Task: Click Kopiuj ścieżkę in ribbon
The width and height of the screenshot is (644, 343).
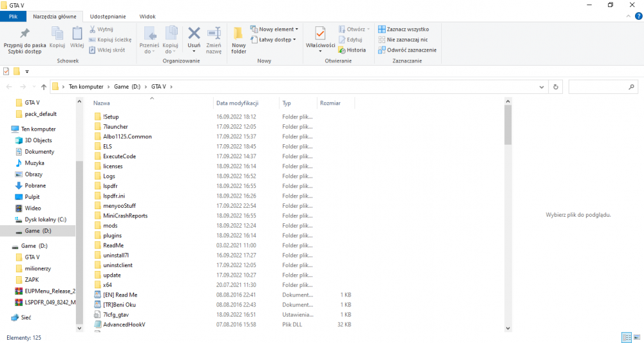Action: point(111,40)
